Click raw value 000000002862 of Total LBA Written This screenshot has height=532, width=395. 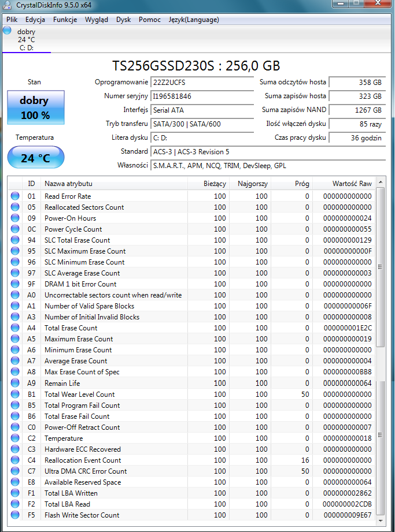347,493
